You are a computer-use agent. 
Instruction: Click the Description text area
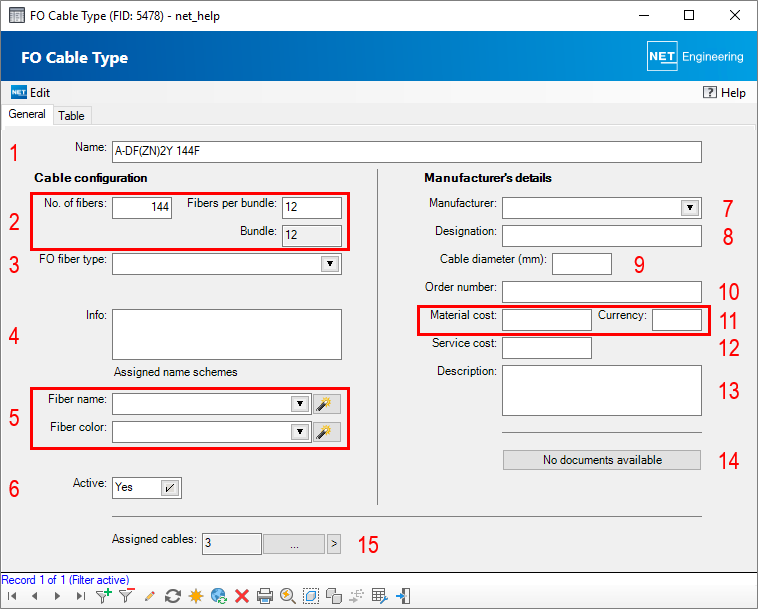click(x=602, y=391)
